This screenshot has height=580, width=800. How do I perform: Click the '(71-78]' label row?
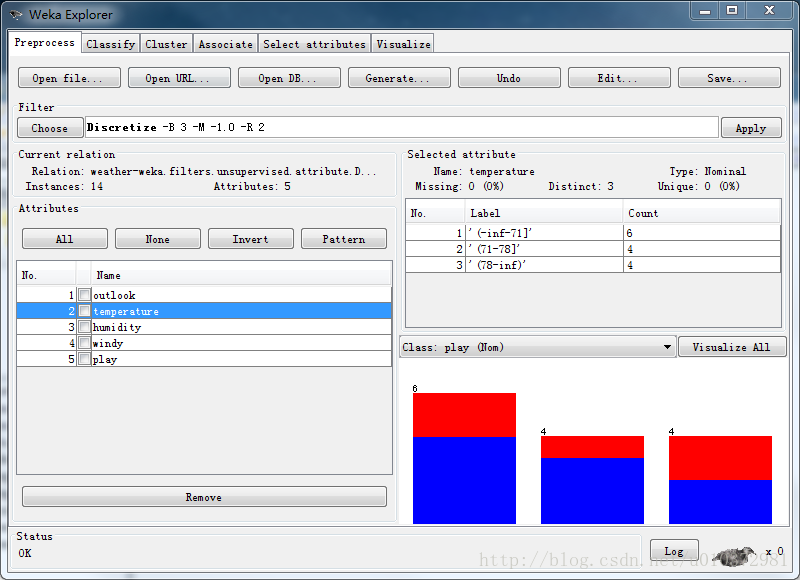593,249
